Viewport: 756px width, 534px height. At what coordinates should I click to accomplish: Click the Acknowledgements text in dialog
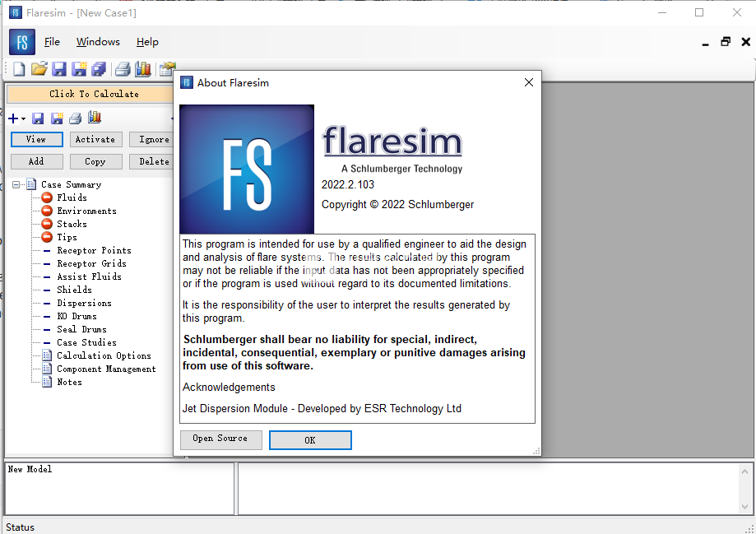coord(229,388)
